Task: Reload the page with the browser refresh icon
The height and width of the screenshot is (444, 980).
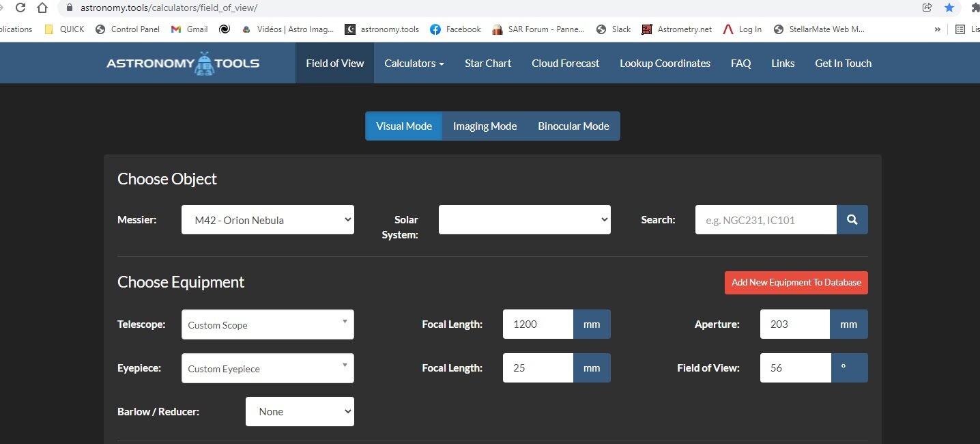Action: [20, 8]
